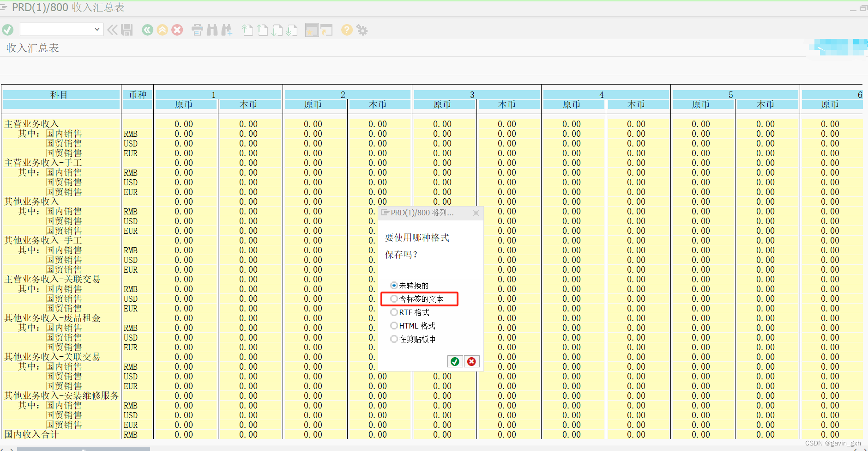Image resolution: width=868 pixels, height=451 pixels.
Task: Choose the RTF 格式 option
Action: (394, 312)
